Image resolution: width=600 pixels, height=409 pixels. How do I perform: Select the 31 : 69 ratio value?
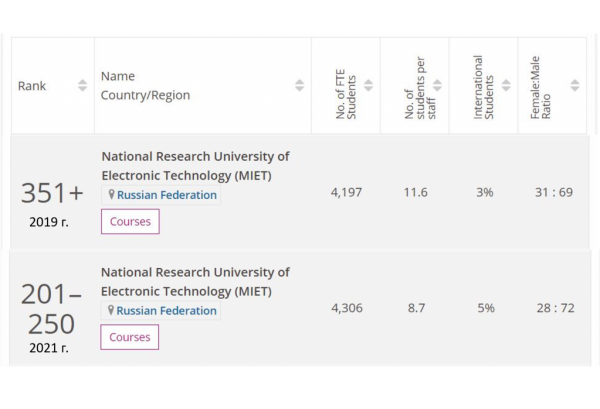click(554, 192)
